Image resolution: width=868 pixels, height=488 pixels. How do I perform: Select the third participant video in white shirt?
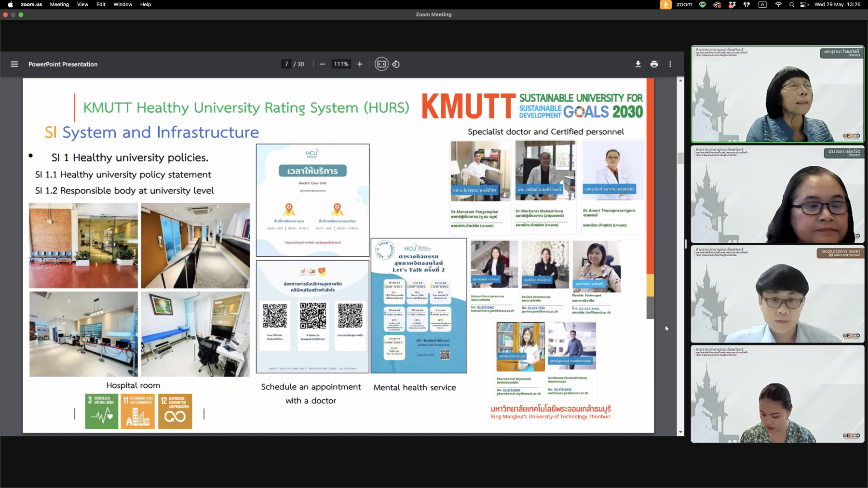point(777,294)
